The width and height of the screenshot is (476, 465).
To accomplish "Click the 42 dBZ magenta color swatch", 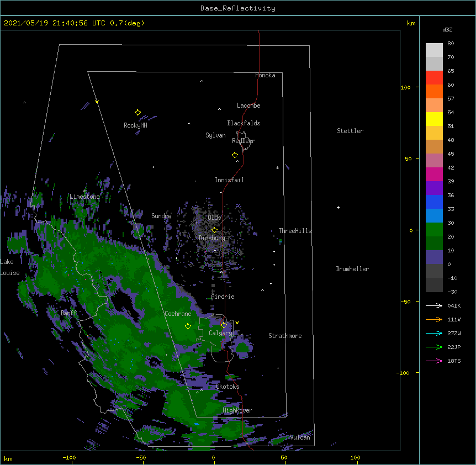I will pyautogui.click(x=434, y=174).
